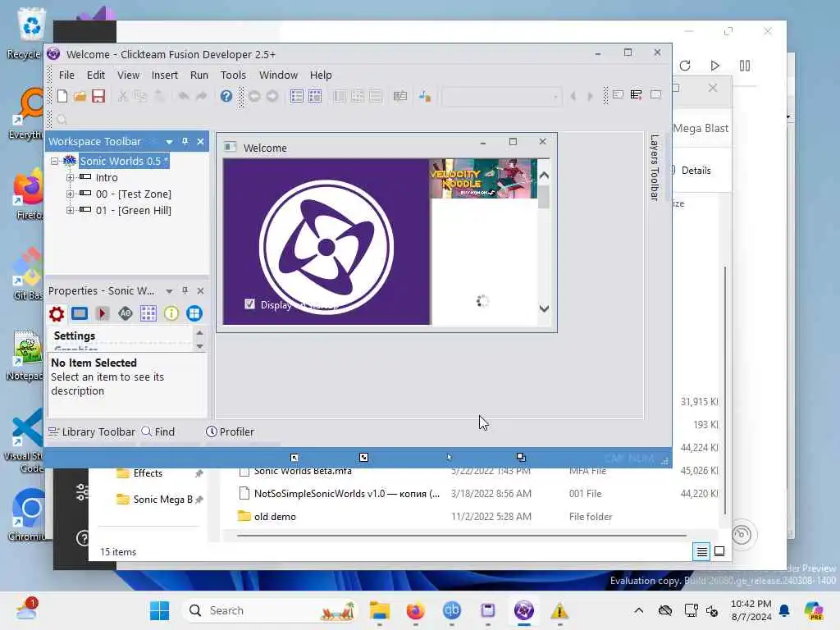Expand the 01 - [Green Hill] node

coord(71,211)
